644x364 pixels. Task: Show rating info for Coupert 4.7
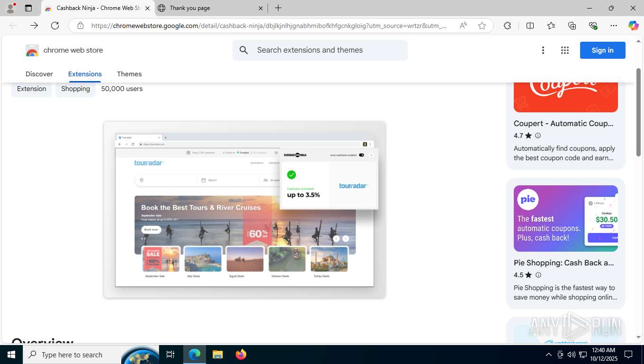538,136
